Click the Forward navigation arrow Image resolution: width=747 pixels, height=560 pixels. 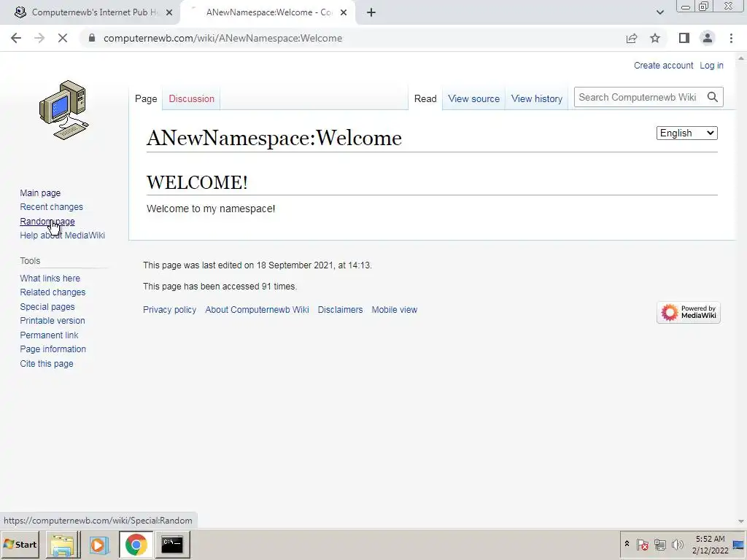(39, 38)
